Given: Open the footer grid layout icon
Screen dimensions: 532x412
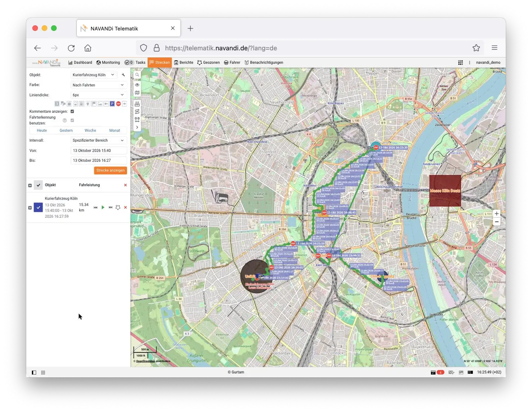Looking at the screenshot, I should pos(43,372).
